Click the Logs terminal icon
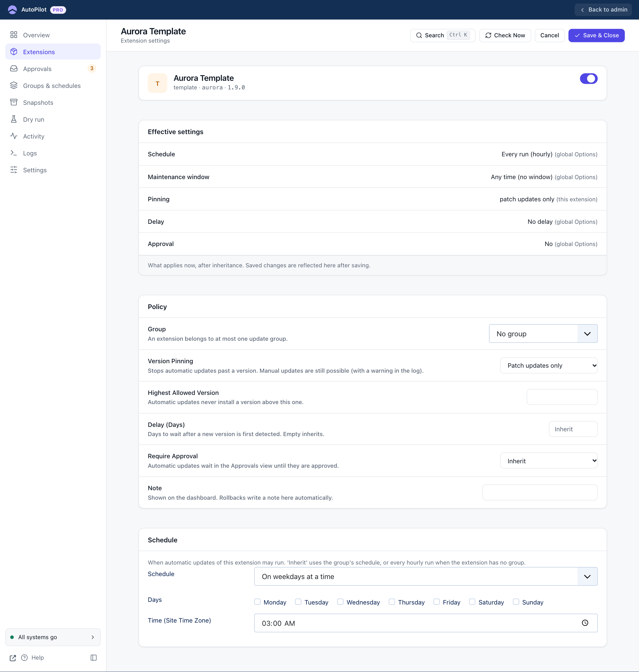Screen dimensions: 639x672 [14, 153]
